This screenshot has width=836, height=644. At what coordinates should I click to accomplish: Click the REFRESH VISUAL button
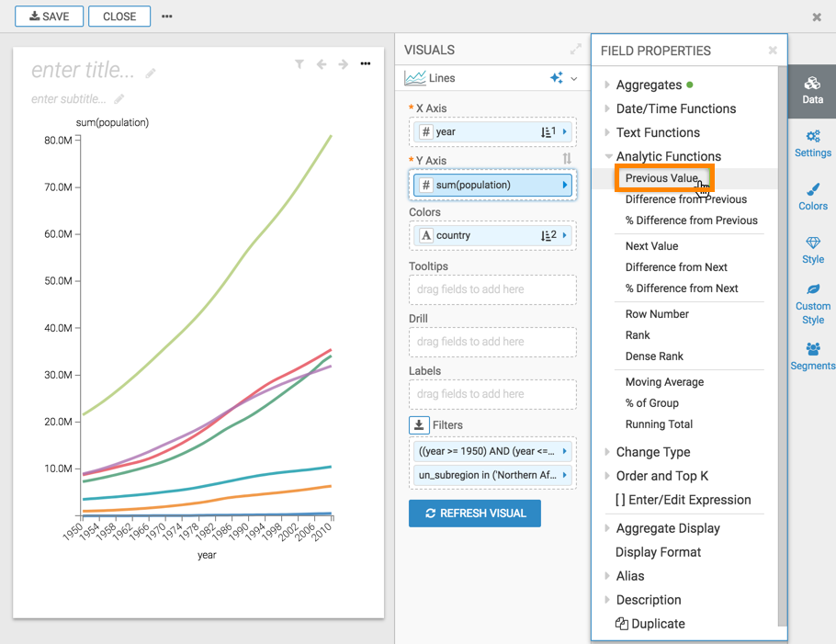tap(474, 514)
